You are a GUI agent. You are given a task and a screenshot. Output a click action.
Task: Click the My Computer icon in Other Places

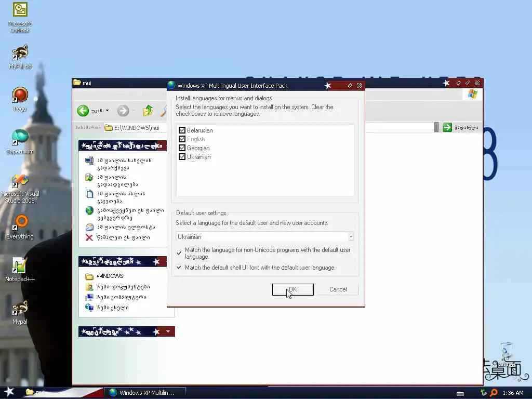coord(89,297)
